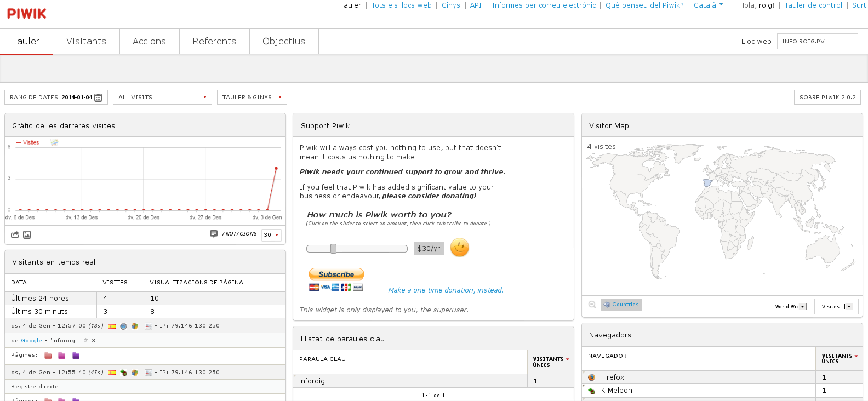Toggle the Visites series legend

coord(28,142)
